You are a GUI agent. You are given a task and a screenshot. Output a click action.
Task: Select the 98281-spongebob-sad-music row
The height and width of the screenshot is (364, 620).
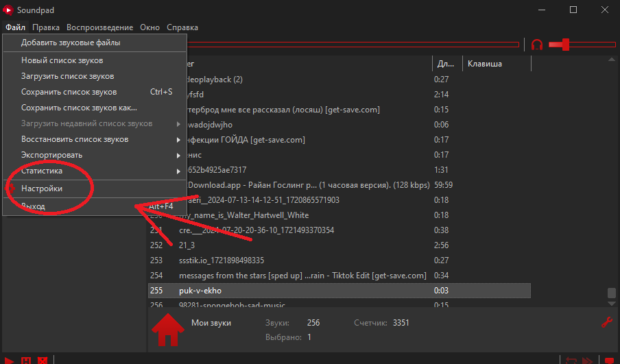[339, 304]
